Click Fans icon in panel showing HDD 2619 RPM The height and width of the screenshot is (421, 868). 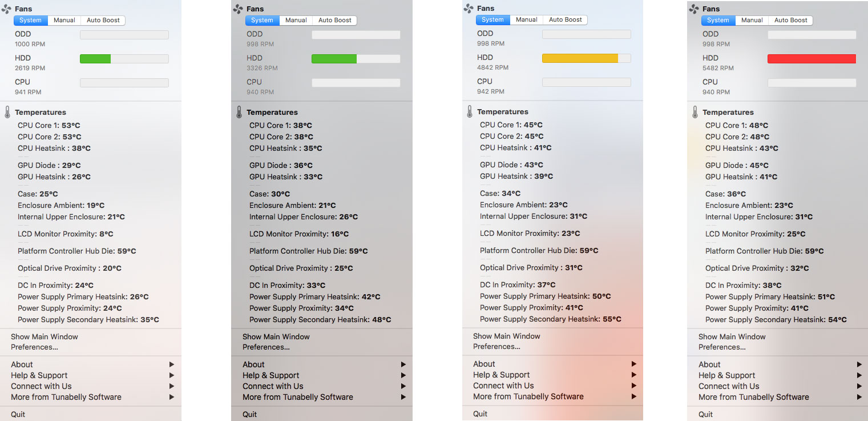click(6, 9)
